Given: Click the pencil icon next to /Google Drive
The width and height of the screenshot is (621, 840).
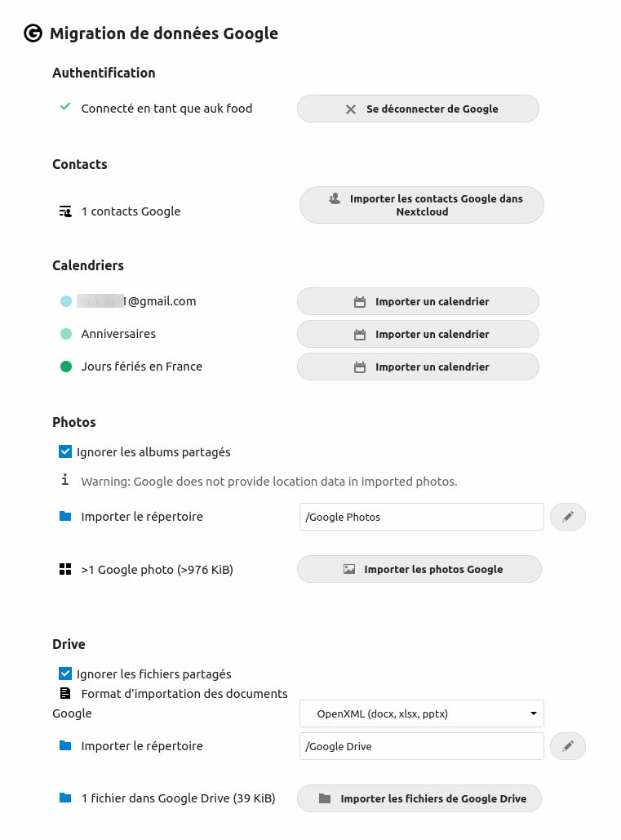Looking at the screenshot, I should [x=568, y=746].
